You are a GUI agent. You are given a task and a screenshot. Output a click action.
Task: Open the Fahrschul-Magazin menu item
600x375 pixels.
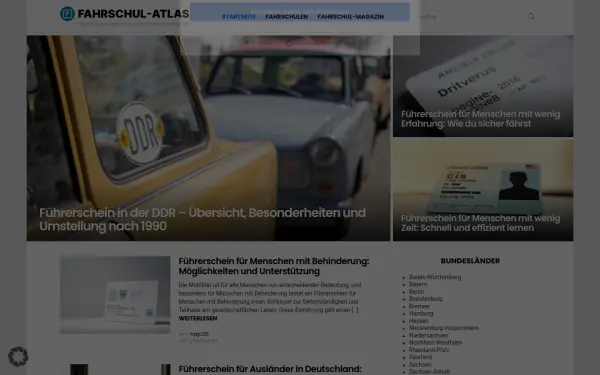pos(351,17)
